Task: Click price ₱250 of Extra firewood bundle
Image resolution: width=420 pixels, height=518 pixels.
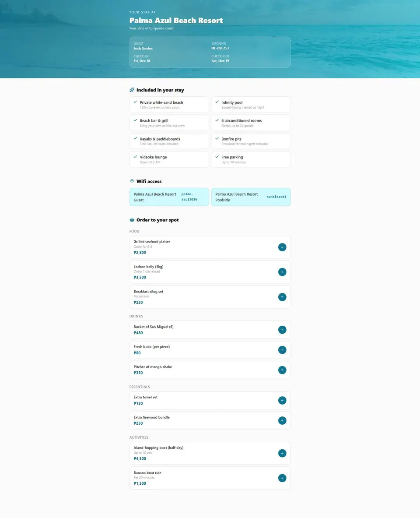Action: click(x=138, y=423)
